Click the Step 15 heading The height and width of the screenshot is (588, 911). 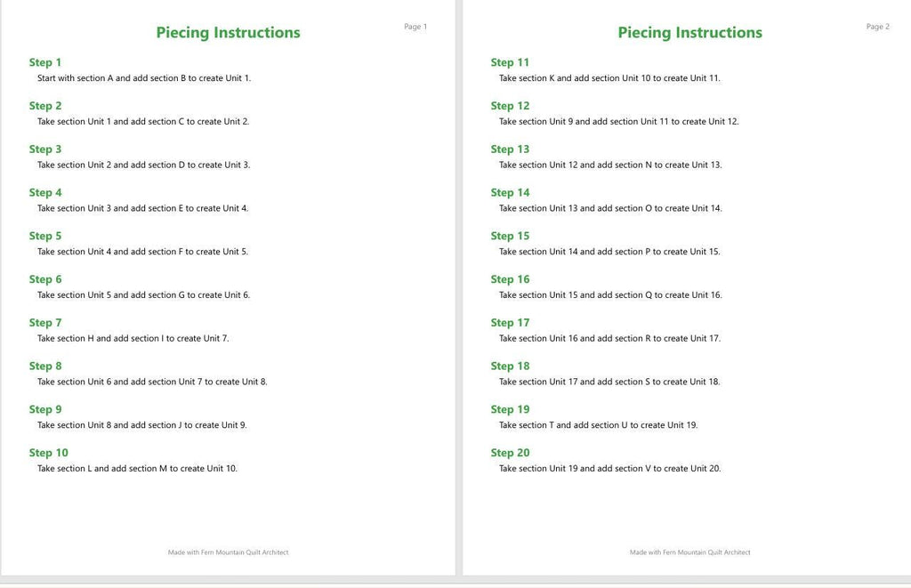pos(510,236)
